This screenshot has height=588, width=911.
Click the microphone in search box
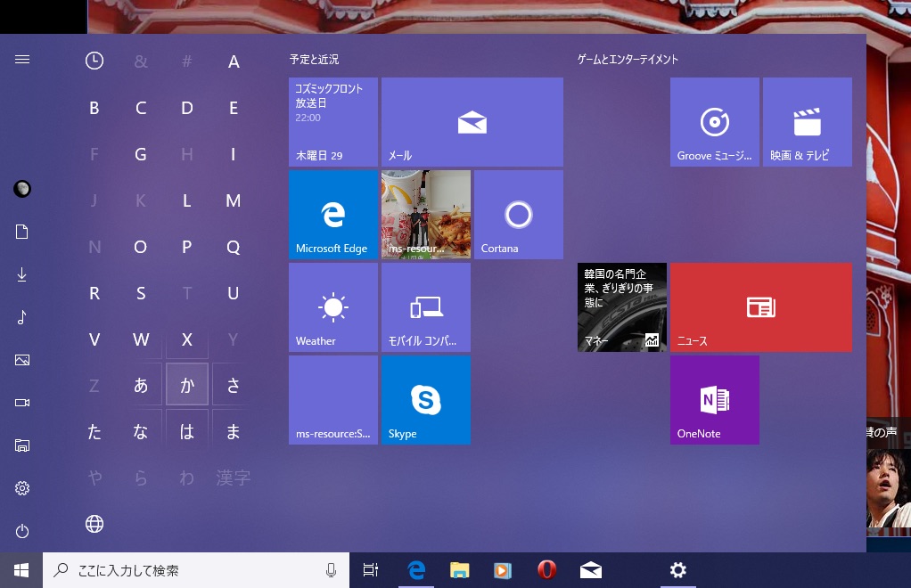click(x=332, y=570)
